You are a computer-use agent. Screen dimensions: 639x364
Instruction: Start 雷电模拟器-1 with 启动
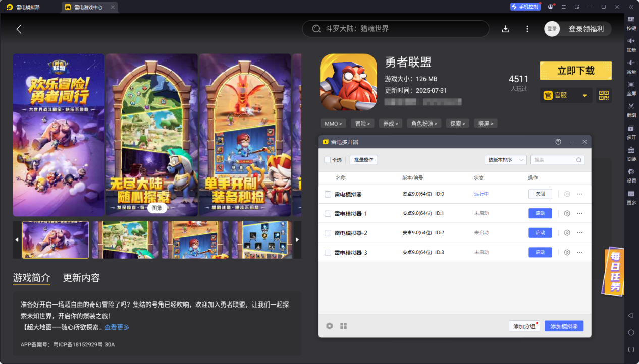pyautogui.click(x=540, y=213)
